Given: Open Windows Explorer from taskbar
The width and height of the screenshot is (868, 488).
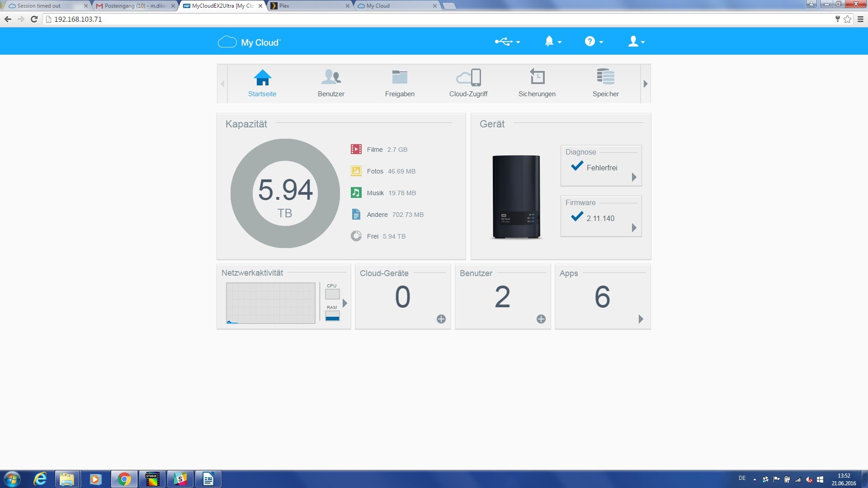Looking at the screenshot, I should (67, 479).
